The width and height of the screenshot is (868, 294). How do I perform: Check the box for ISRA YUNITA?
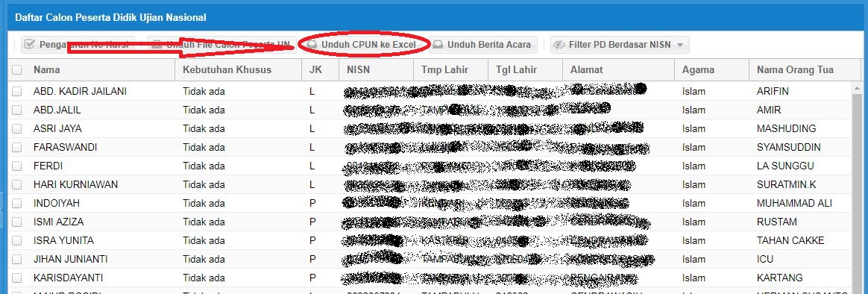coord(17,241)
